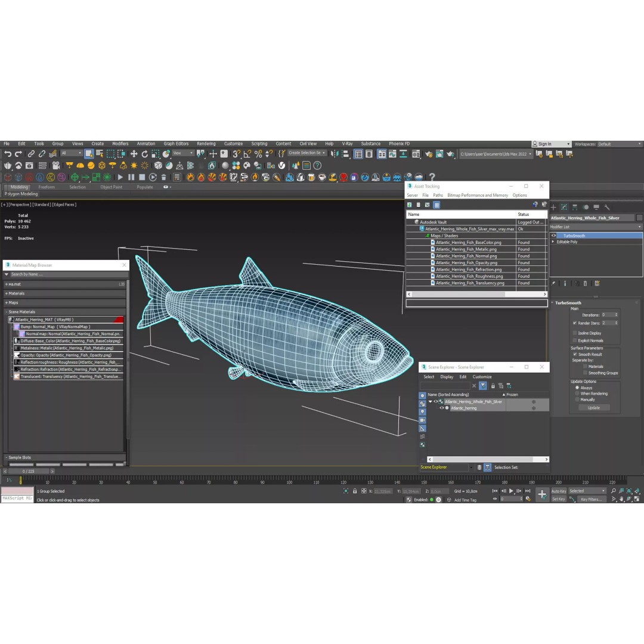Click the Set Key button

tap(559, 500)
